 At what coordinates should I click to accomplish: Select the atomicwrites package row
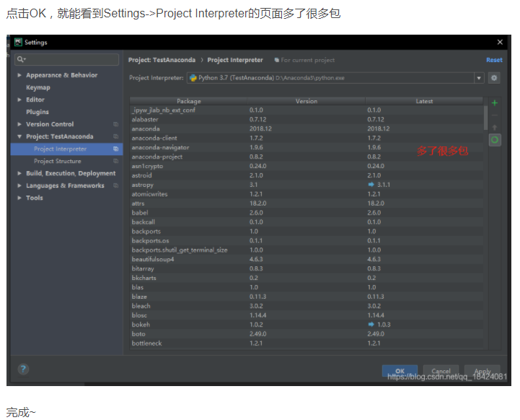point(307,194)
